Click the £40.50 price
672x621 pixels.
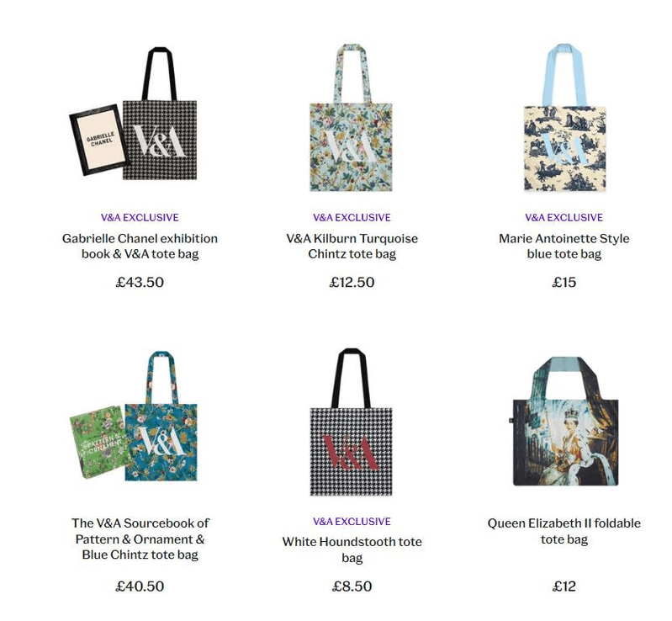(x=140, y=586)
